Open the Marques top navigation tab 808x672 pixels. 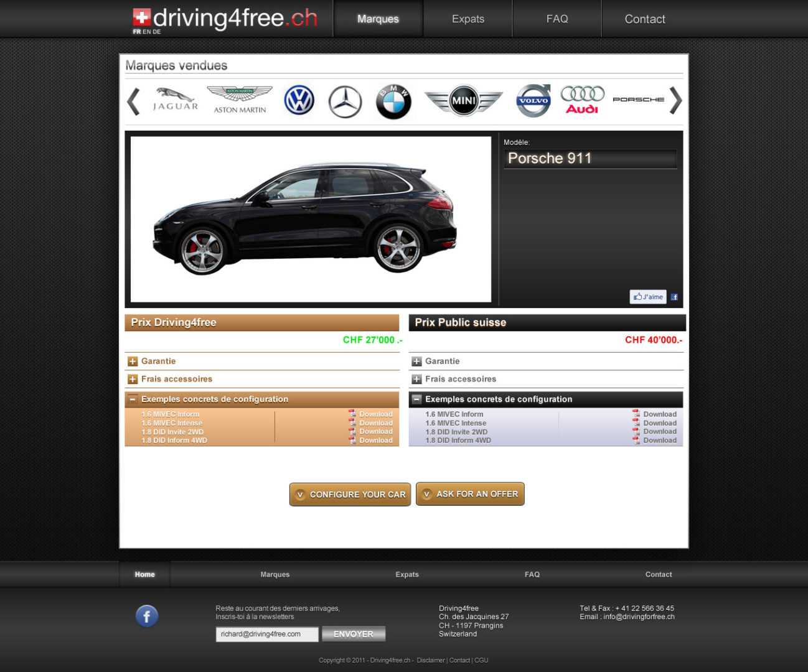pos(378,19)
